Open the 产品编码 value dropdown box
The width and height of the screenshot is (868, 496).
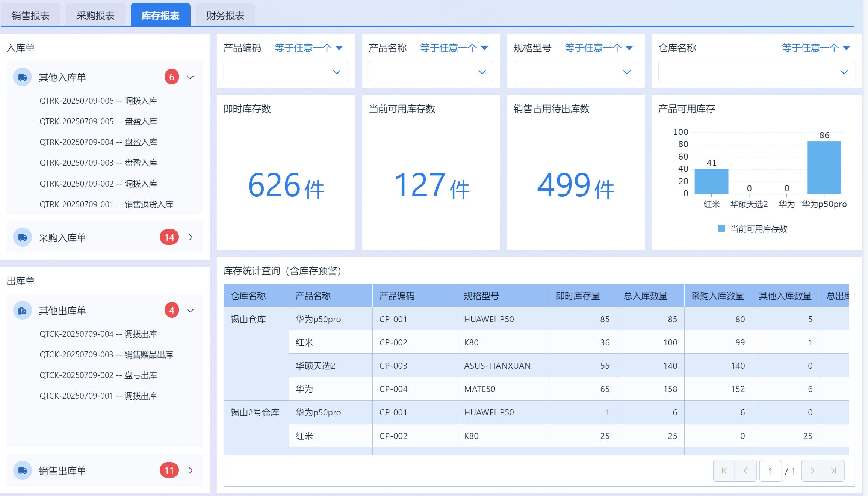[286, 72]
